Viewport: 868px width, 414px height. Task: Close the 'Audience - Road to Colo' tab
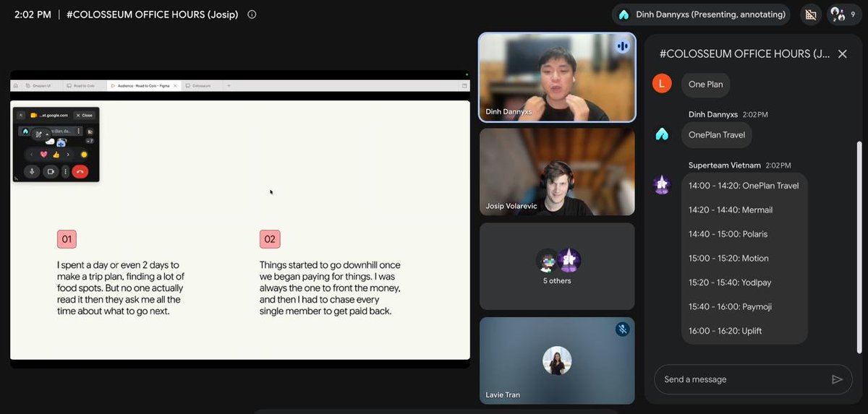pyautogui.click(x=175, y=85)
